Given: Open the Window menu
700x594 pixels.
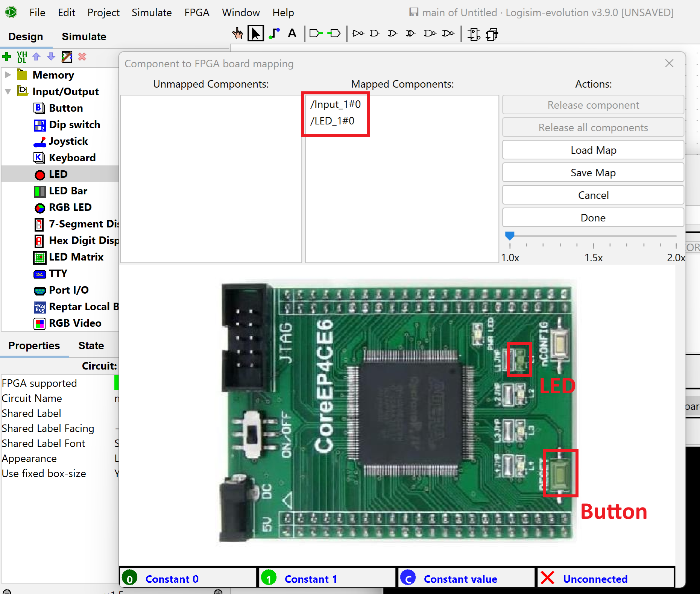Looking at the screenshot, I should (x=241, y=12).
